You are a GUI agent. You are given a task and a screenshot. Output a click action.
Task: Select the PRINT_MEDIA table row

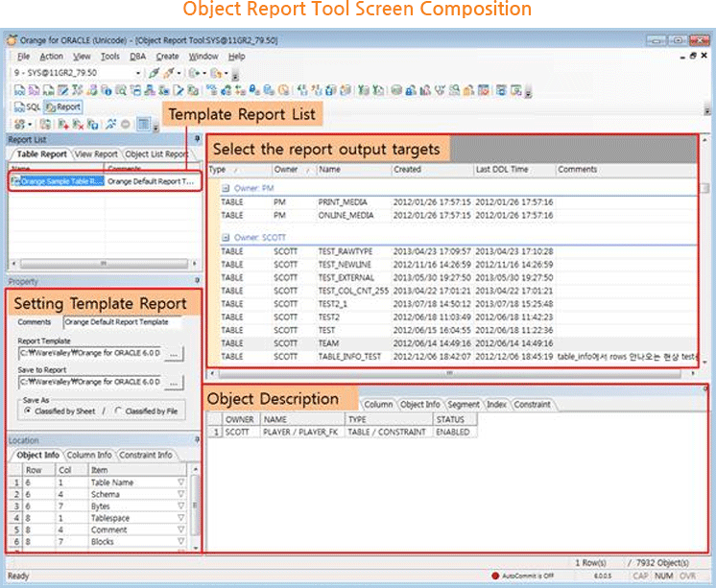click(458, 202)
